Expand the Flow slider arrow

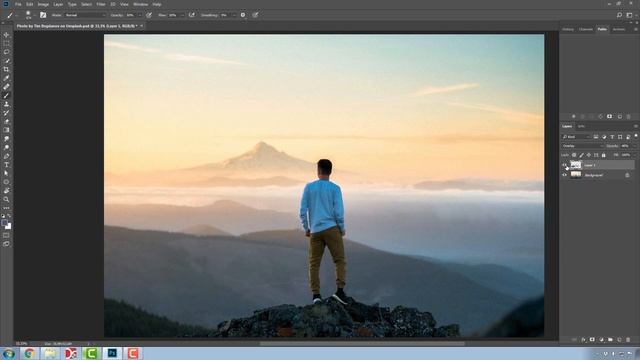(x=182, y=15)
